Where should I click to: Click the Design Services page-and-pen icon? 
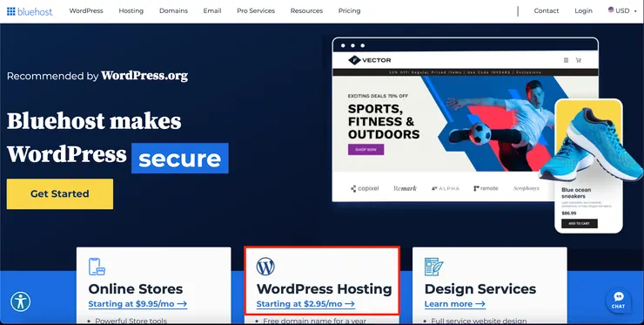point(433,267)
